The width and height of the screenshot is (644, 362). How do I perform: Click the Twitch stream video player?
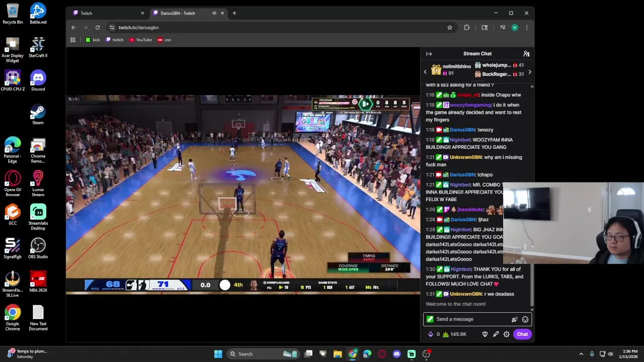243,194
